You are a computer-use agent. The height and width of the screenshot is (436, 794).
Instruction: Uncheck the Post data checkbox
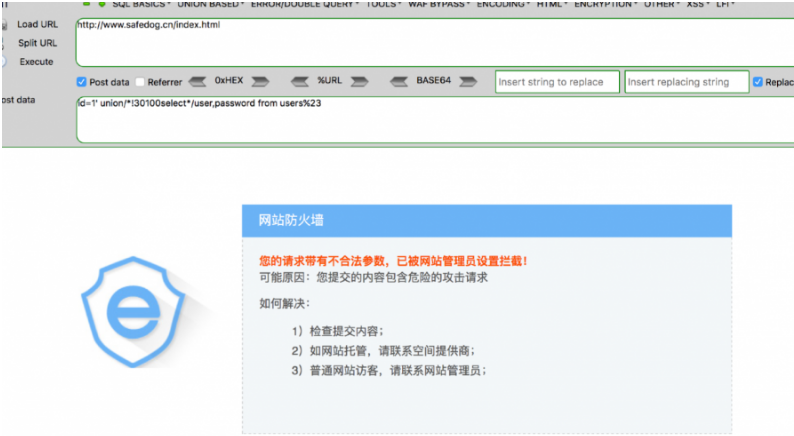[82, 82]
